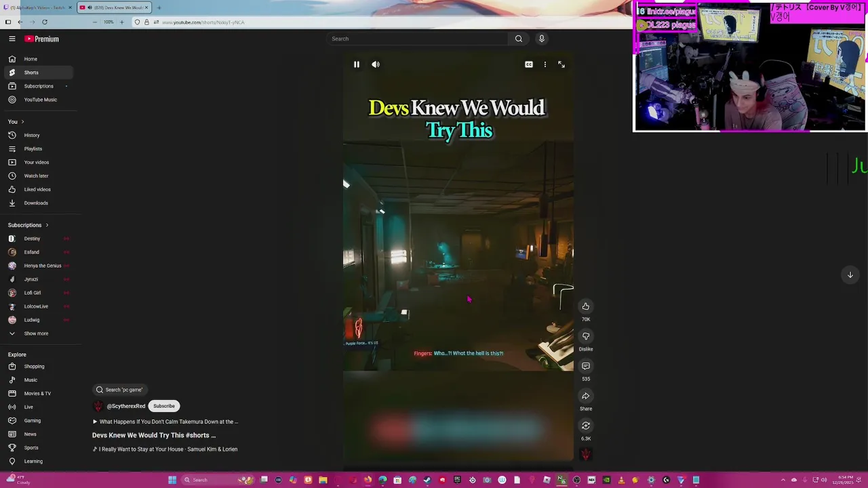Open Jynxzi channel subscription
Viewport: 868px width, 488px height.
(x=40, y=279)
